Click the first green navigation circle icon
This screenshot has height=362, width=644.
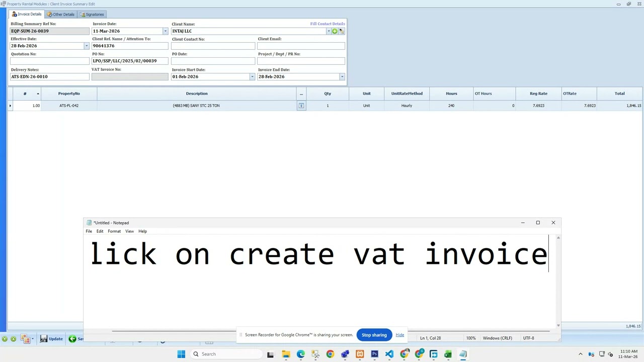click(x=5, y=339)
